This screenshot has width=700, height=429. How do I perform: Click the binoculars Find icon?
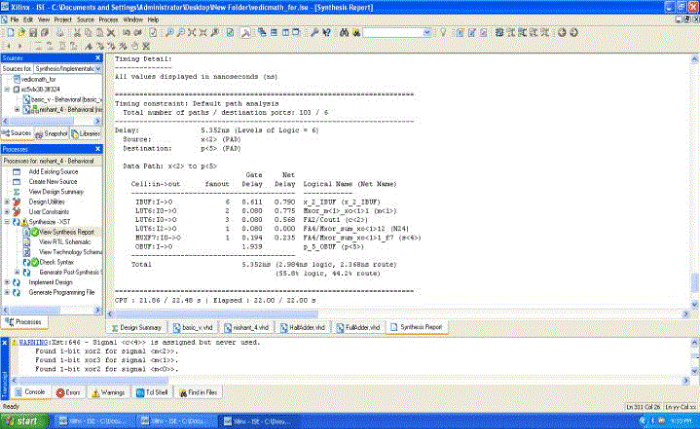(344, 32)
